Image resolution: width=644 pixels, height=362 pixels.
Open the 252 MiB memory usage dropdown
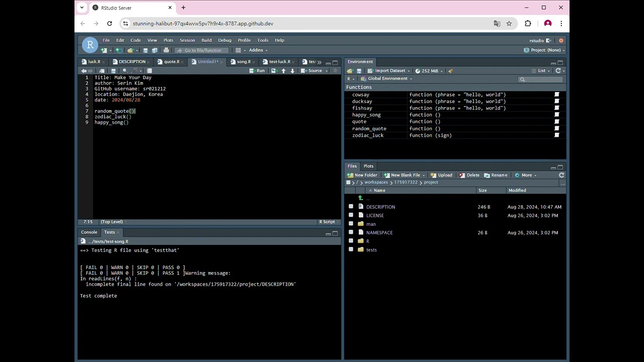pos(429,71)
